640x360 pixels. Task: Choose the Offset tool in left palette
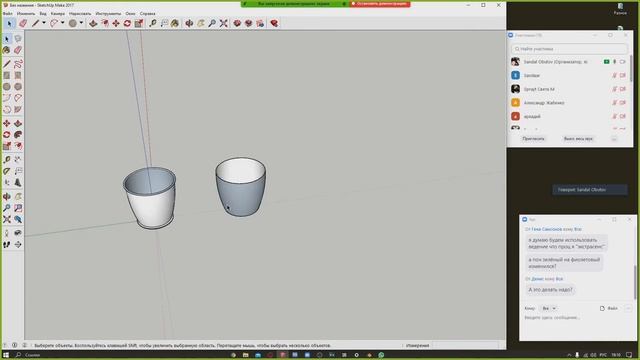tap(18, 146)
